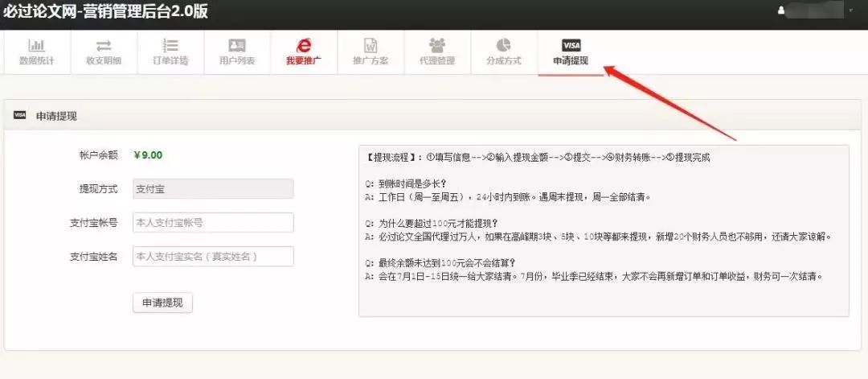Open the 代理管理 tab label

coord(437,61)
